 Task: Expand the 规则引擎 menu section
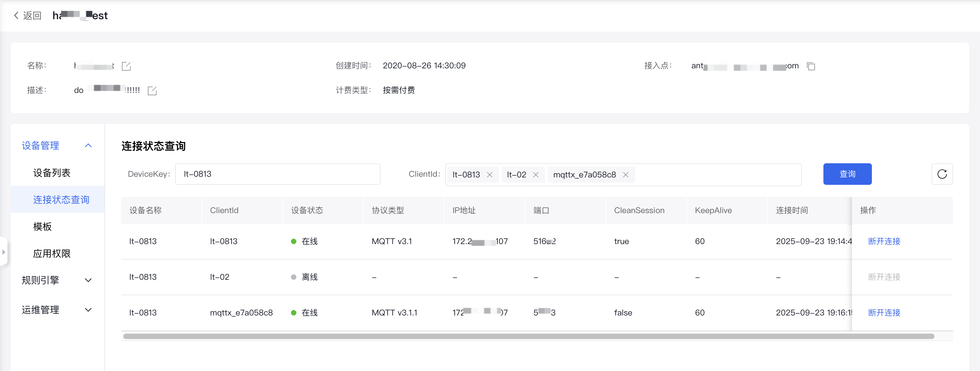coord(88,280)
